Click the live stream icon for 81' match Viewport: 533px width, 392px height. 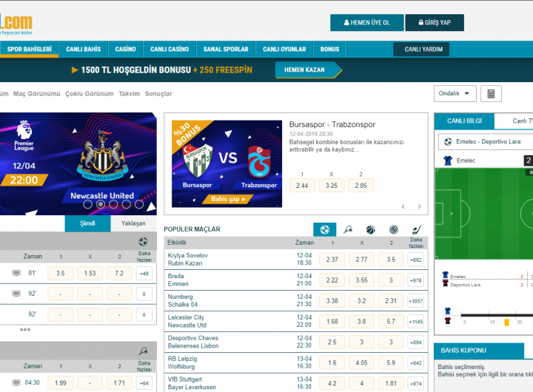(x=16, y=273)
